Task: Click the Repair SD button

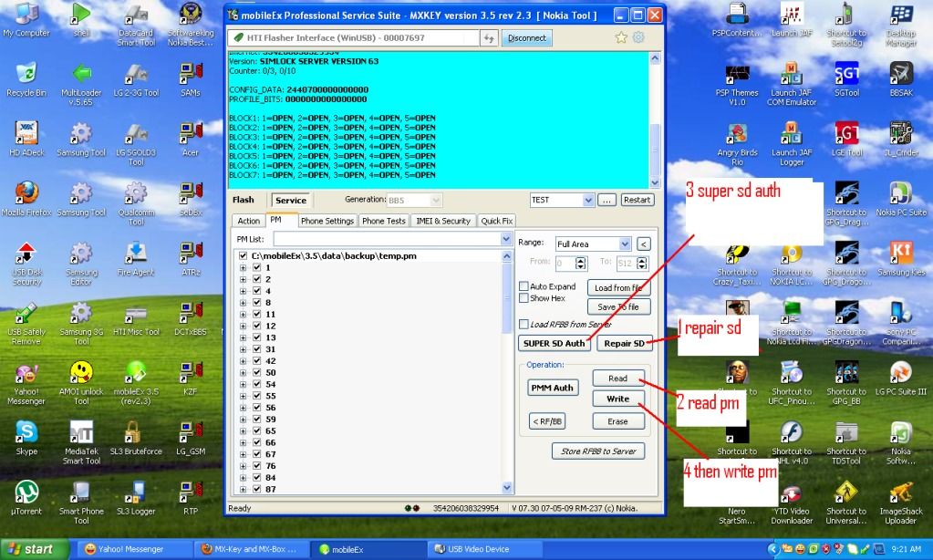Action: point(624,343)
